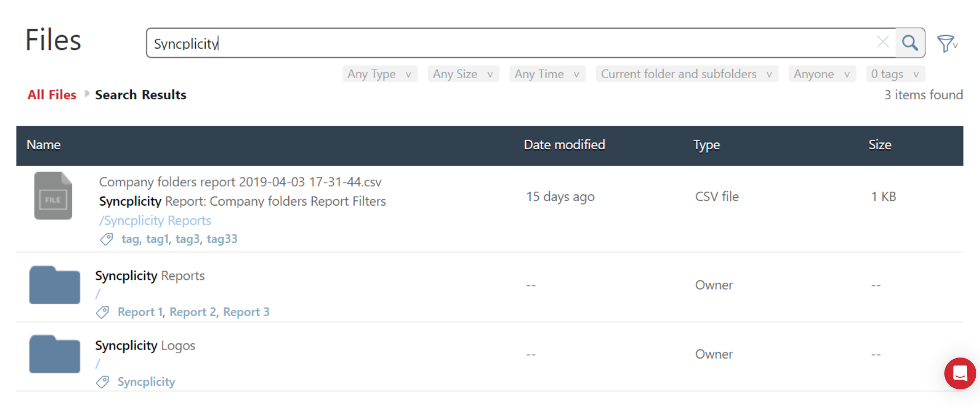This screenshot has height=408, width=980.
Task: Click the Report 2 tag
Action: [193, 312]
